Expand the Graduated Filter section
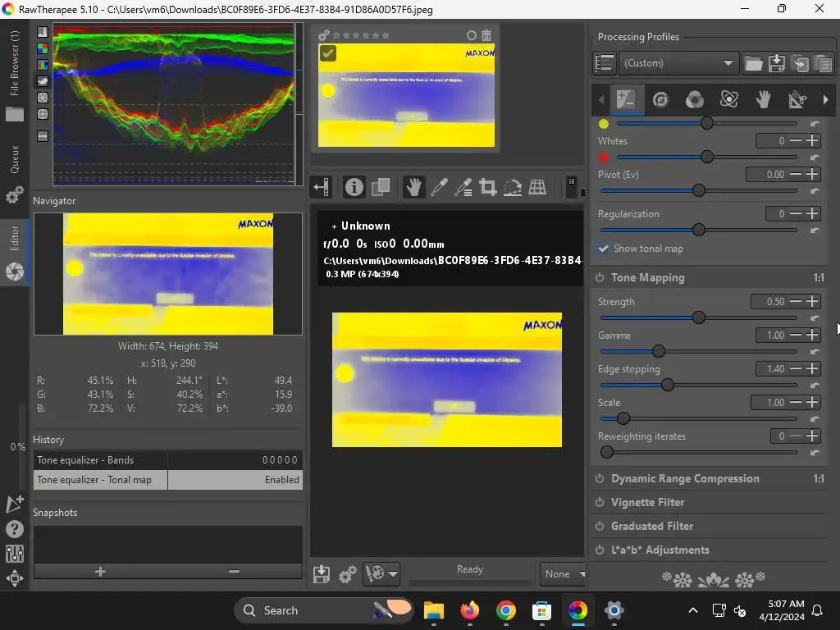The image size is (840, 630). (x=652, y=526)
